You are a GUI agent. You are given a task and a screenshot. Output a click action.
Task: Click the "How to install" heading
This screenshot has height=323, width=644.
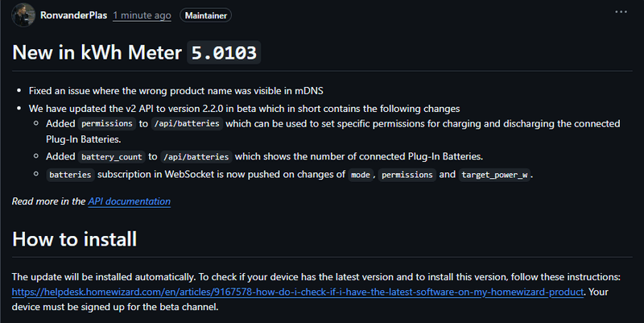coord(74,239)
